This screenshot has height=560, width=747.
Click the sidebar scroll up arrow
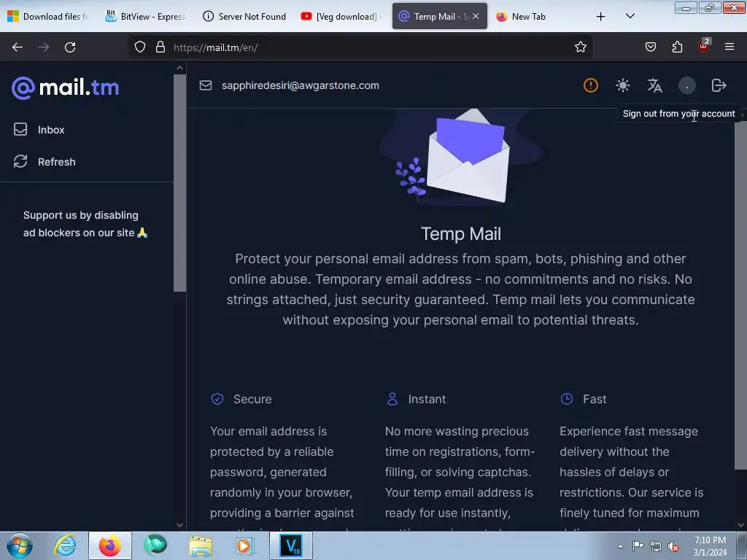tap(179, 68)
